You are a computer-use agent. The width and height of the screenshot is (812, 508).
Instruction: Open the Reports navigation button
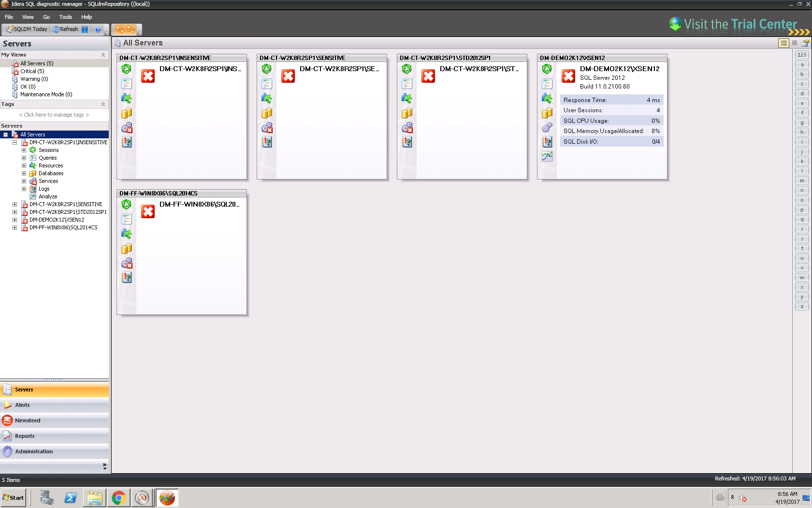pyautogui.click(x=55, y=436)
